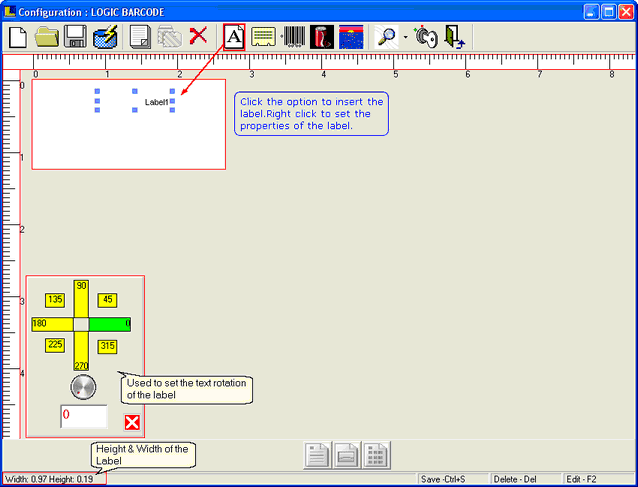Click the blue starry background icon
The width and height of the screenshot is (638, 487).
pyautogui.click(x=351, y=37)
